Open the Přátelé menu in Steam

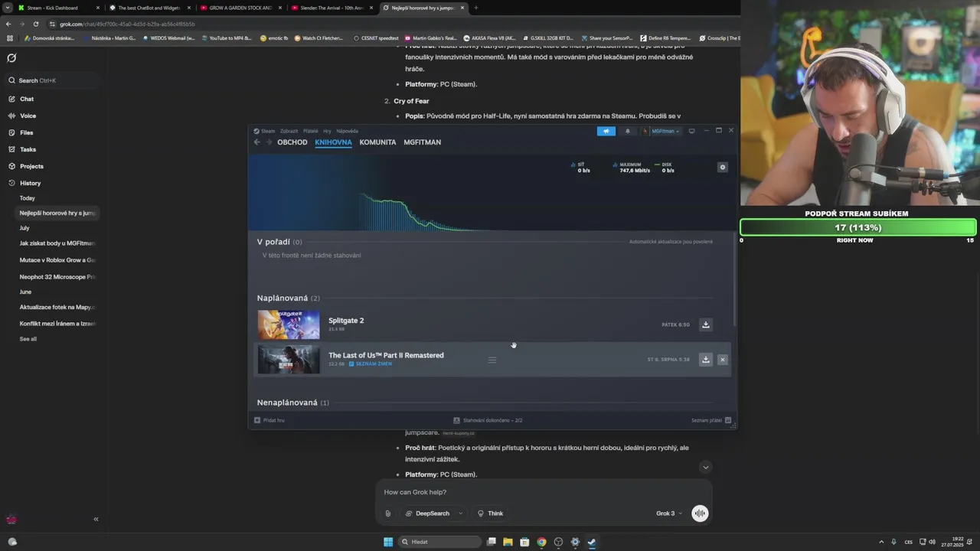click(x=310, y=131)
